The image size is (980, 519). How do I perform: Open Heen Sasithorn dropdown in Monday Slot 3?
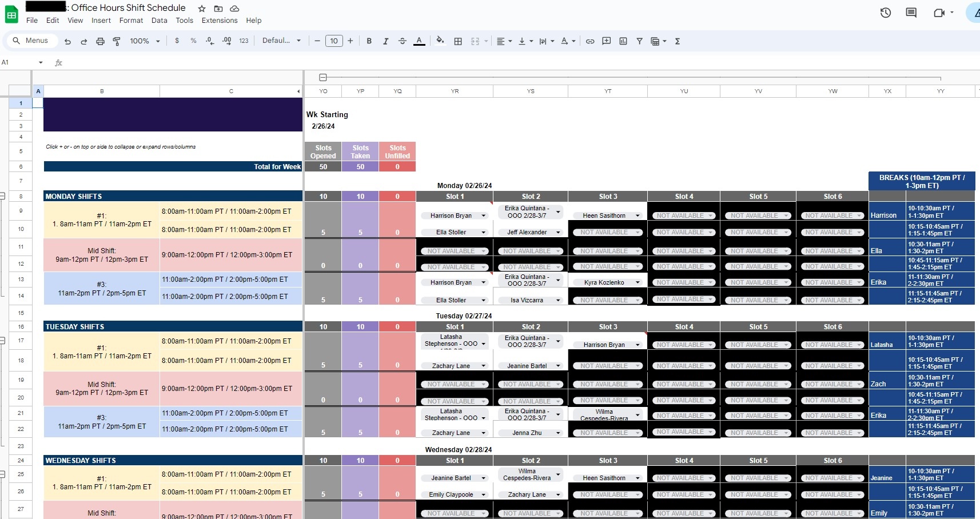[x=638, y=215]
